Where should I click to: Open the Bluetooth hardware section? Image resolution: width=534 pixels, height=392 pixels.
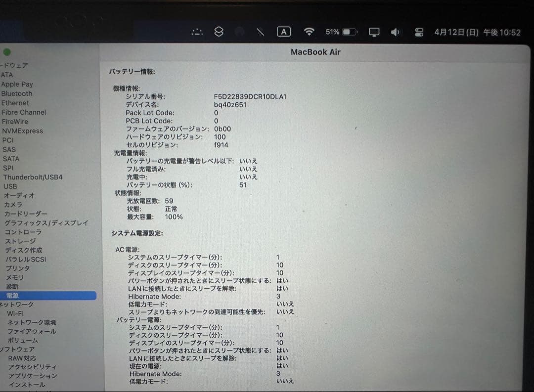click(17, 93)
